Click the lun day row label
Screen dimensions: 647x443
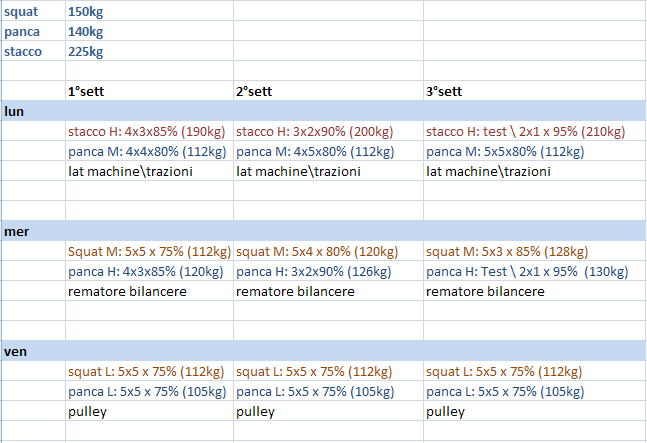15,111
